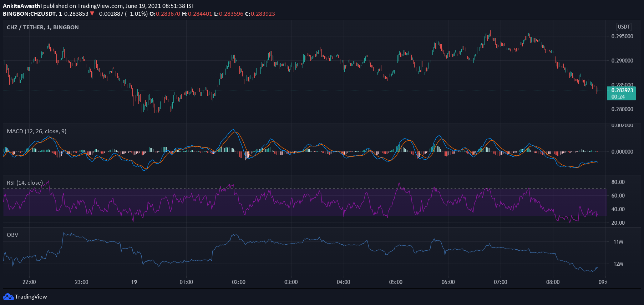Click the 60.00 RSI axis label
Viewport: 644px width, 305px height.
tap(618, 196)
